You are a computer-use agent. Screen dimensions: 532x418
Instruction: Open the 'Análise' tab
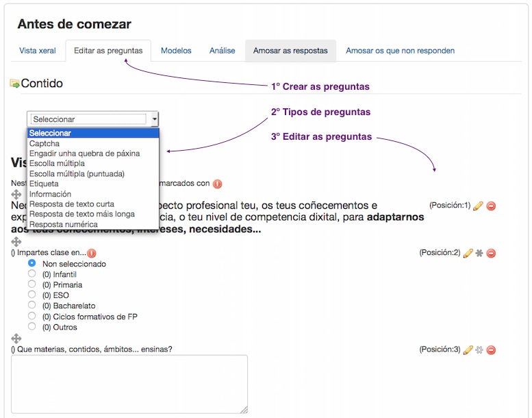[x=222, y=51]
